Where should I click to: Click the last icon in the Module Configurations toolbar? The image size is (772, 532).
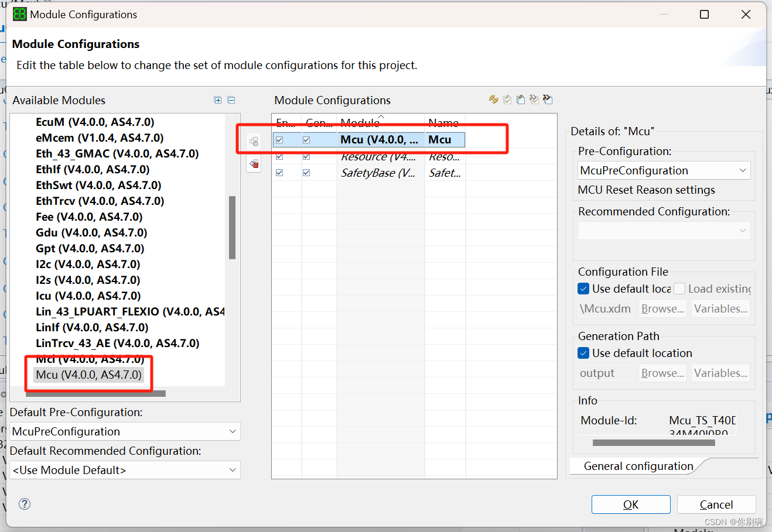point(548,99)
